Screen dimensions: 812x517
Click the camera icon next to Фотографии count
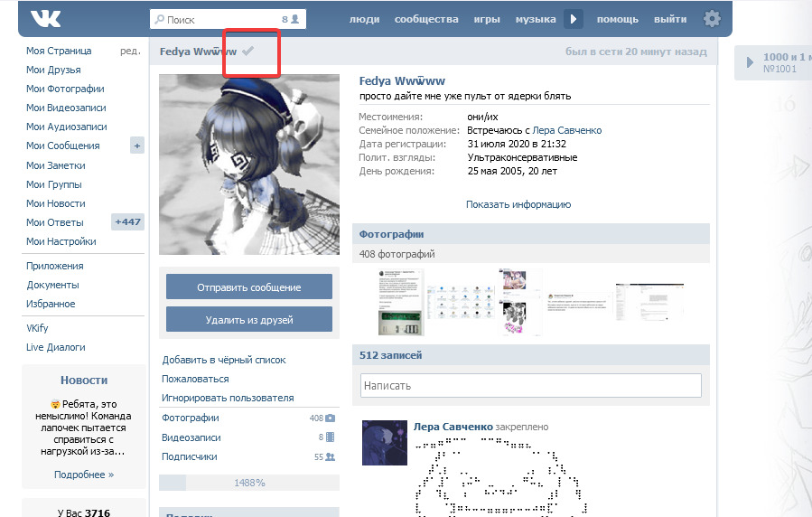[330, 418]
